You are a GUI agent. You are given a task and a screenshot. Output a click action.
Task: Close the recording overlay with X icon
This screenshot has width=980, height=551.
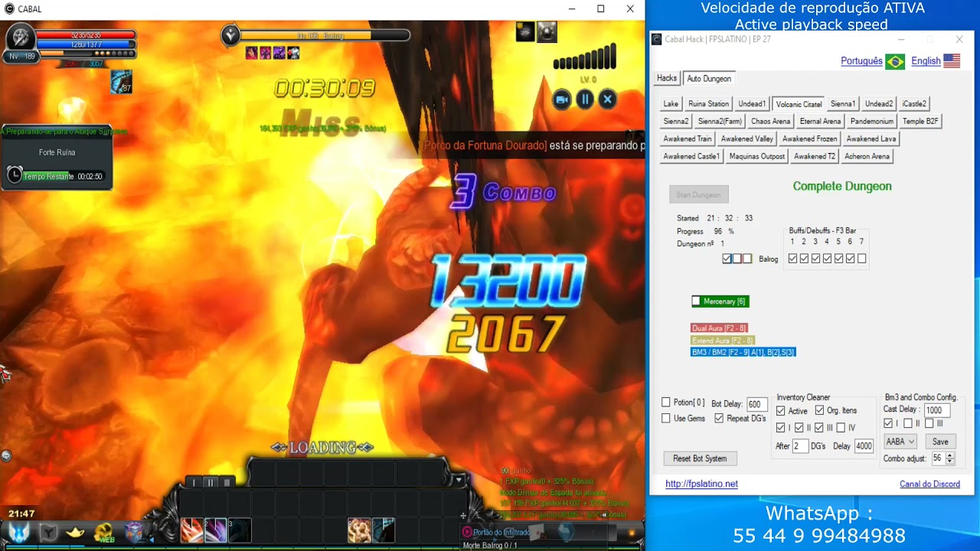(608, 99)
